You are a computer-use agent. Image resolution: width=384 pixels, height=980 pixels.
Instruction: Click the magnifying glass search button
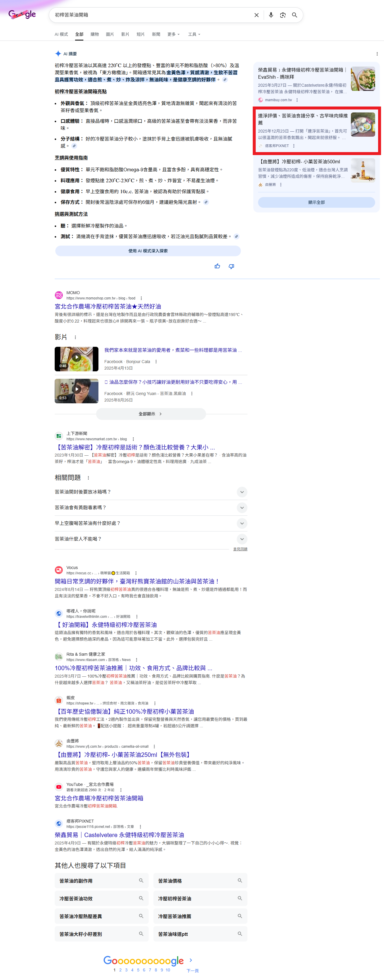click(294, 15)
